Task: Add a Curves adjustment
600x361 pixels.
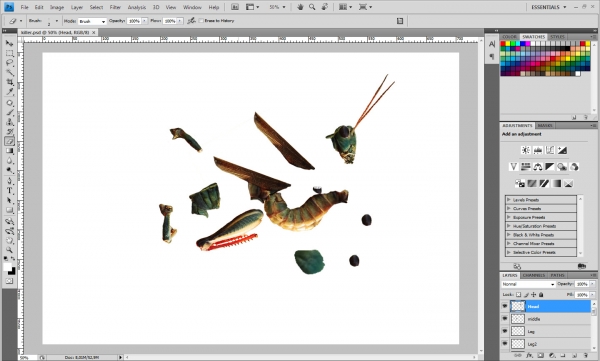Action: [550, 150]
